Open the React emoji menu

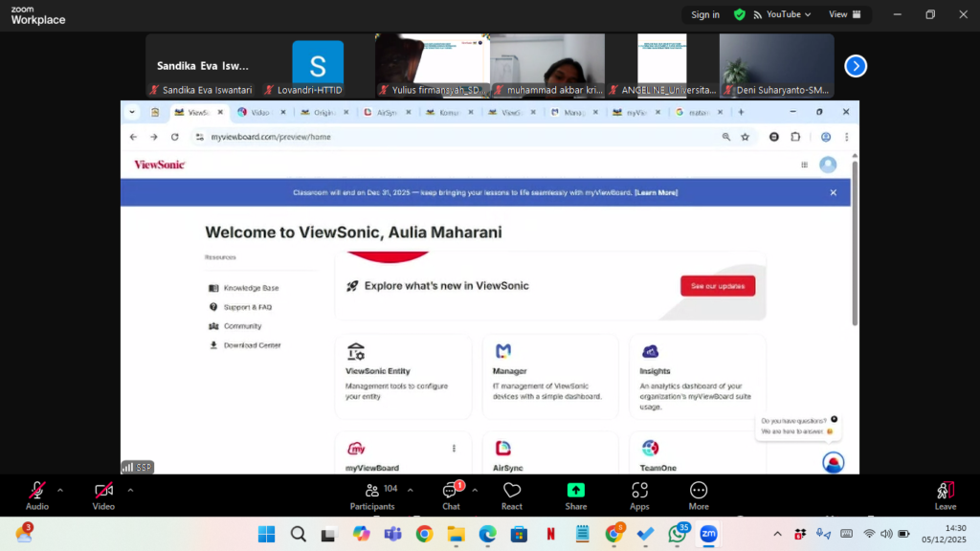point(512,495)
